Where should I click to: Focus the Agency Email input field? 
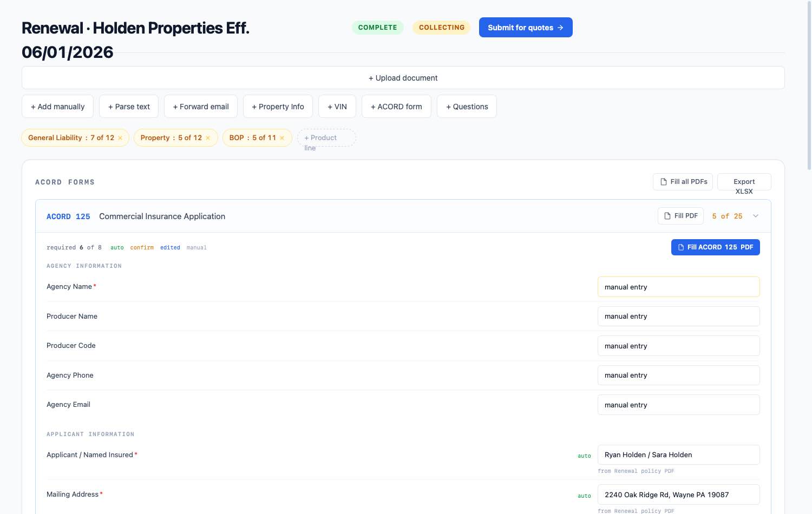679,405
